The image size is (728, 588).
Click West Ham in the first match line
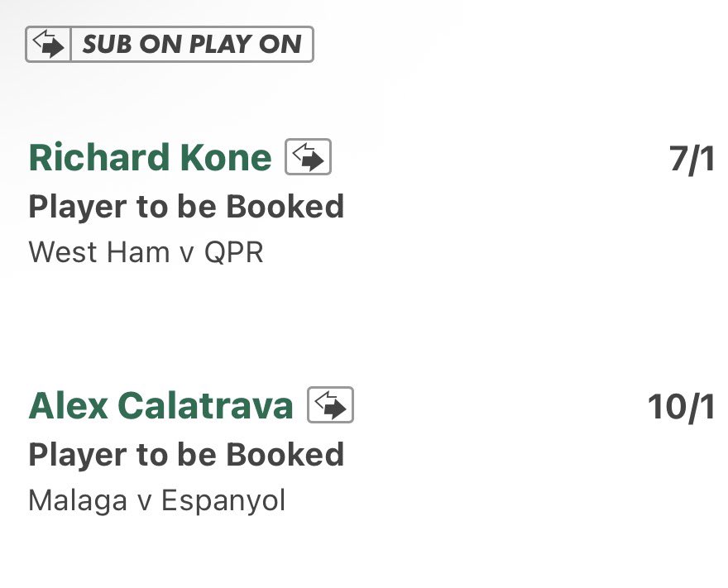[99, 252]
